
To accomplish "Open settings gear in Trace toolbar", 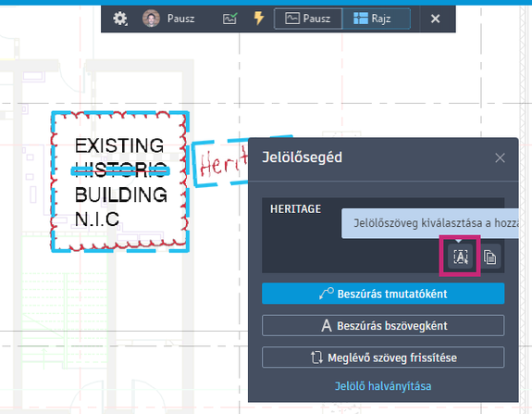I will [120, 19].
